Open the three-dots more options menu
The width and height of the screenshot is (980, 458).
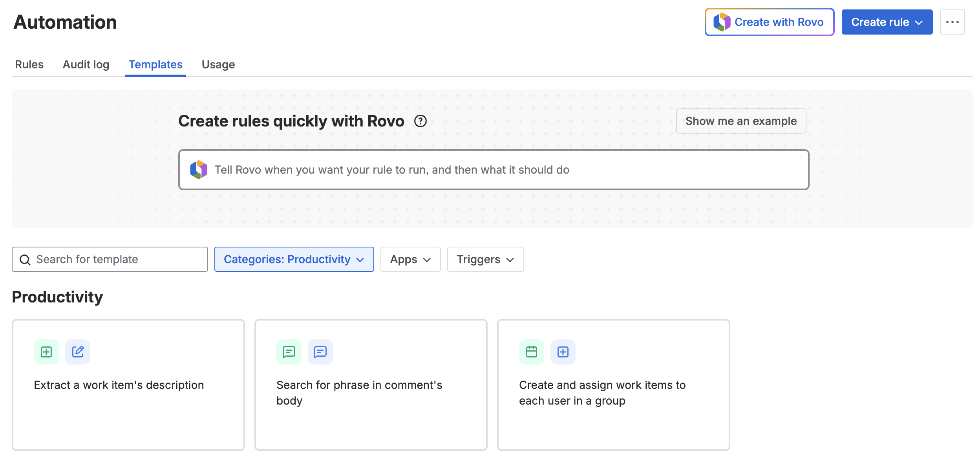pos(952,22)
